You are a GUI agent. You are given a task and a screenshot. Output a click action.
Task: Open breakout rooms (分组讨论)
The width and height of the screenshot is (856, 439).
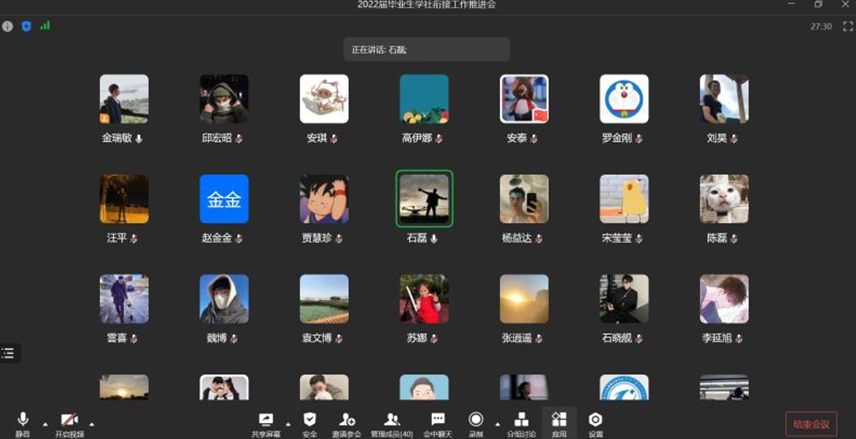pos(521,422)
